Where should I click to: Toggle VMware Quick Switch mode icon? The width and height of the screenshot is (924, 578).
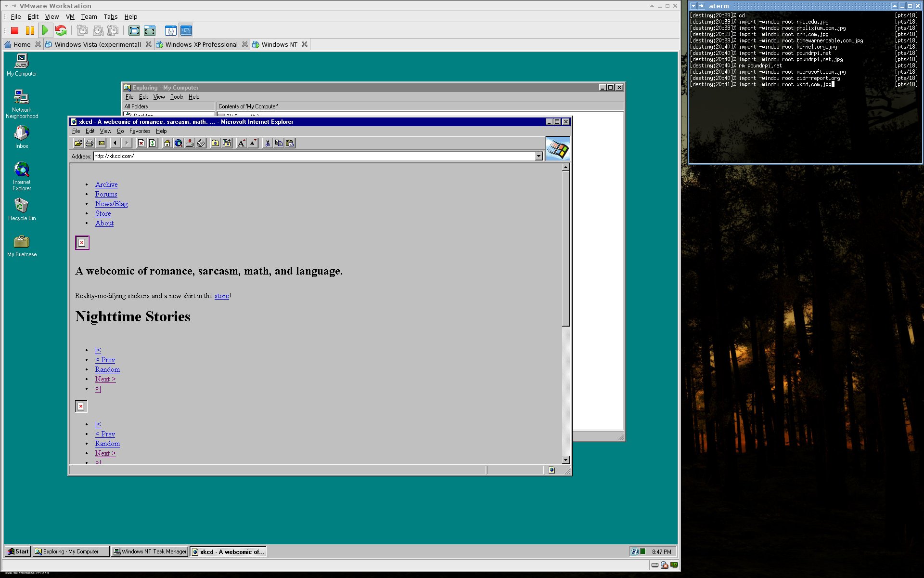pyautogui.click(x=150, y=31)
